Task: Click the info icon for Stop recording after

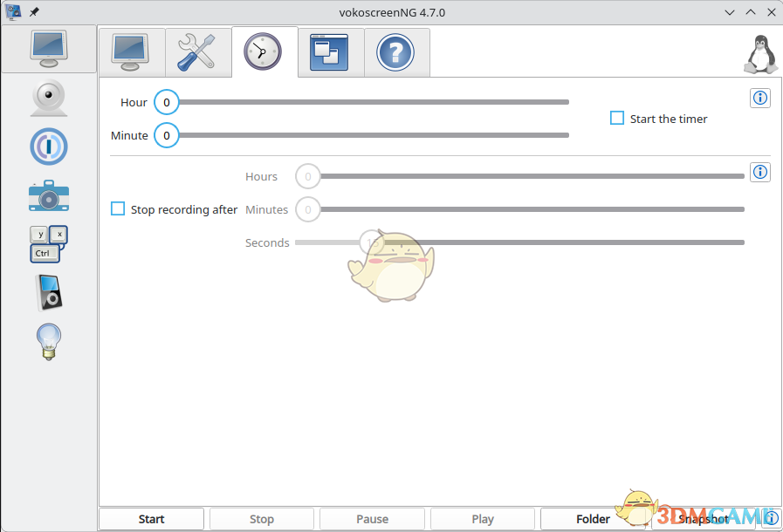Action: 759,172
